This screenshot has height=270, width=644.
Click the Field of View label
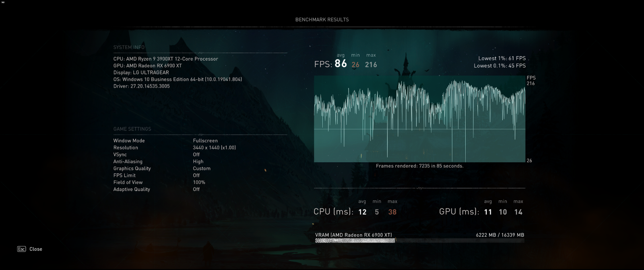coord(128,182)
